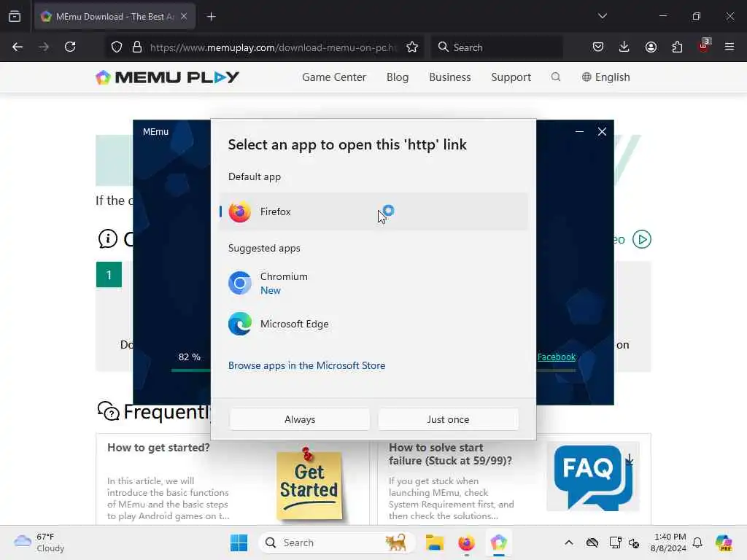Viewport: 747px width, 560px height.
Task: Expand the list all tabs chevron
Action: (x=602, y=16)
